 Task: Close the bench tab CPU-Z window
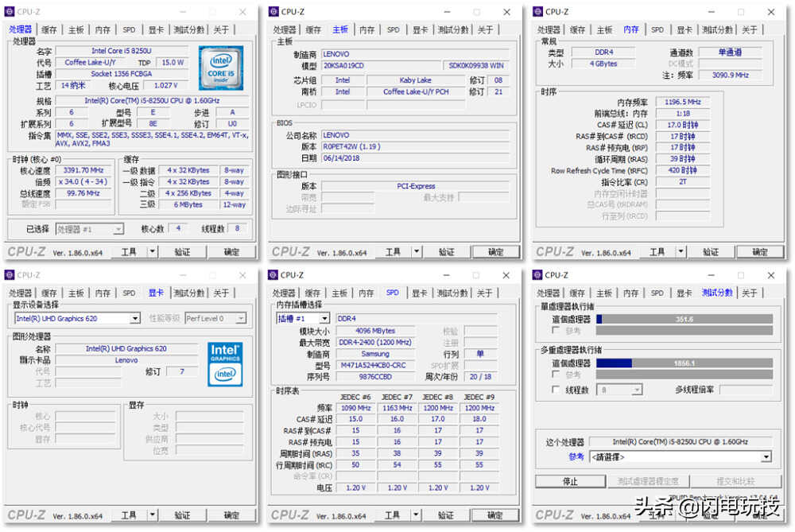pyautogui.click(x=770, y=275)
